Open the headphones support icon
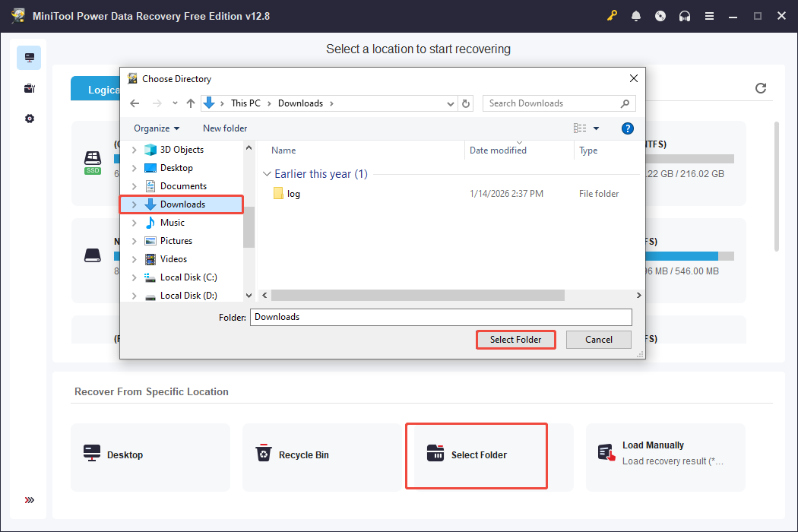 (x=685, y=16)
